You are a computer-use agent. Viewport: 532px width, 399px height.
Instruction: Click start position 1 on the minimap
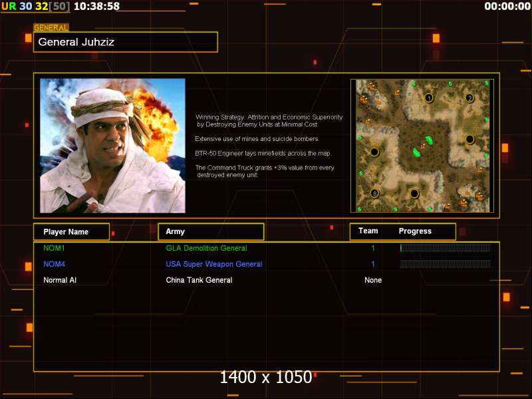[x=429, y=98]
